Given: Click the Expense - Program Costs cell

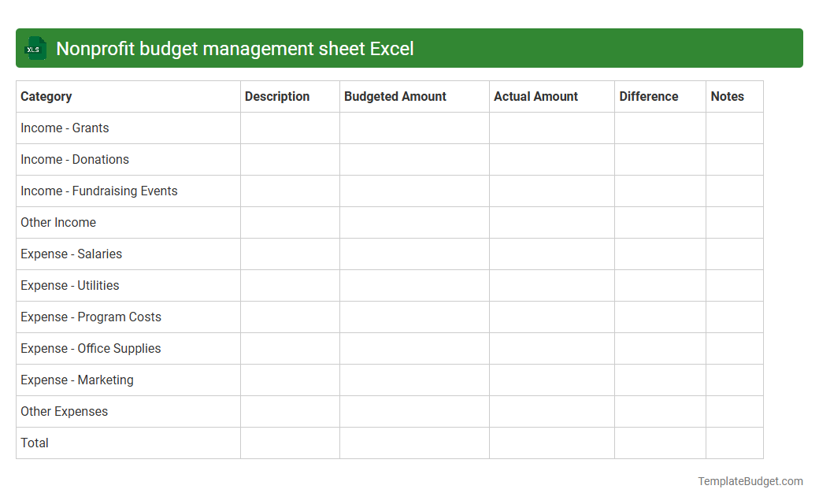Looking at the screenshot, I should [x=91, y=317].
